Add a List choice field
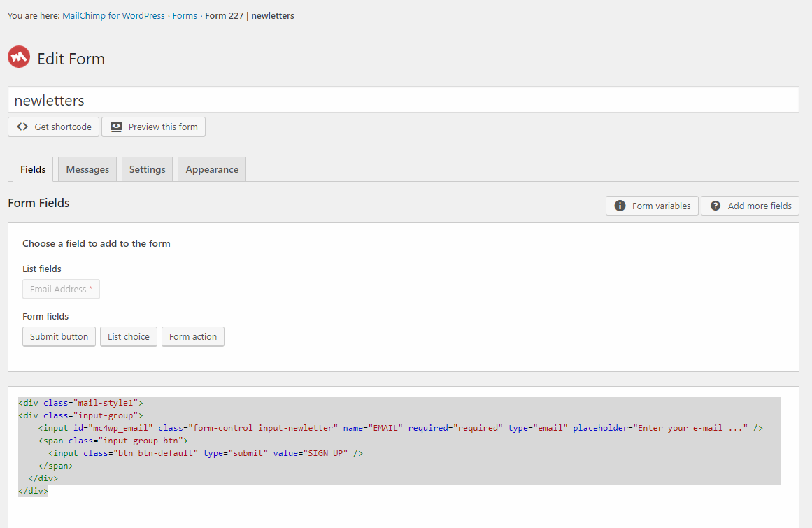The width and height of the screenshot is (812, 528). pos(129,337)
